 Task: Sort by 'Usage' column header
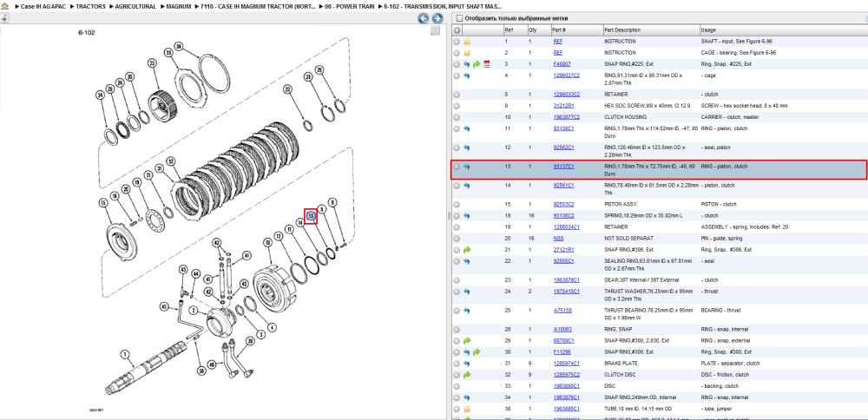click(783, 30)
